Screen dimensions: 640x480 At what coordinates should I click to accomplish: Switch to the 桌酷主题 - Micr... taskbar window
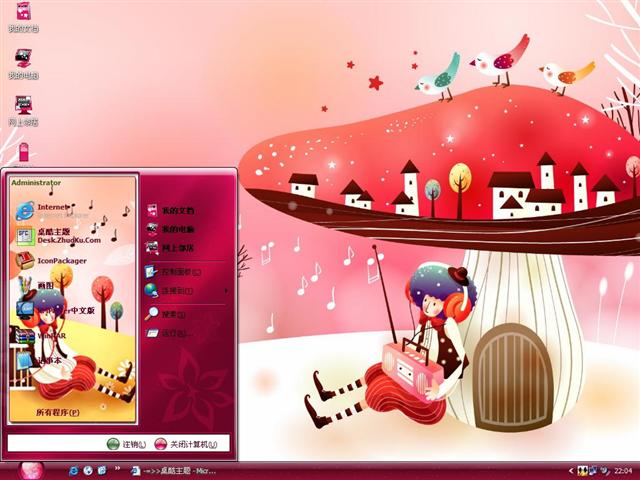coord(174,471)
